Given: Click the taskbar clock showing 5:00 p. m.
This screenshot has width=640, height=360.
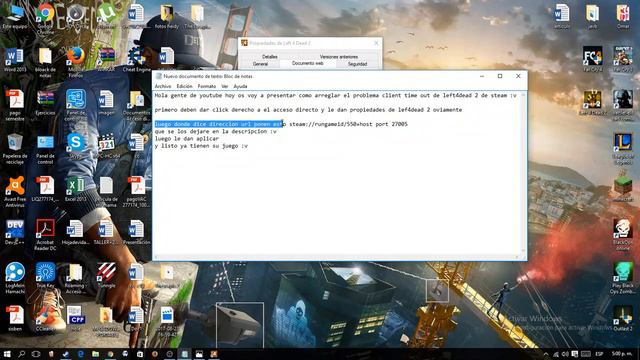Looking at the screenshot, I should (x=622, y=354).
